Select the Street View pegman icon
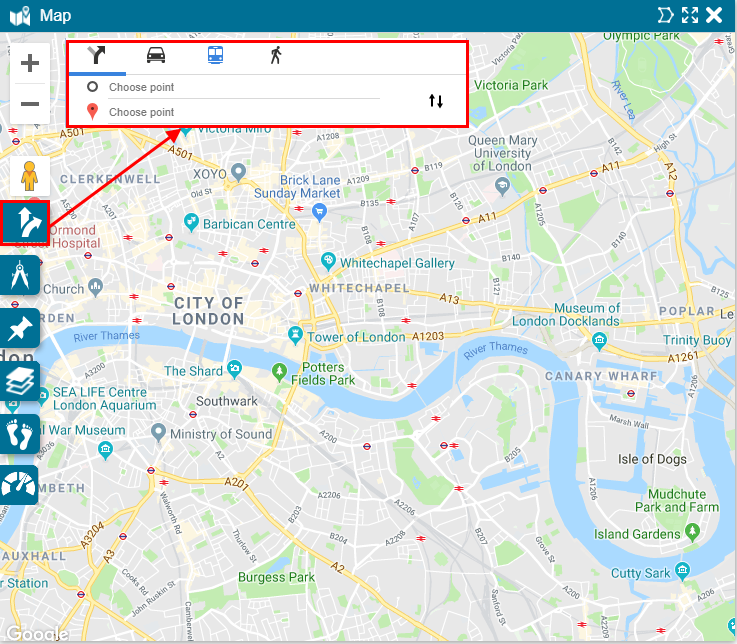This screenshot has width=737, height=644. click(x=30, y=176)
